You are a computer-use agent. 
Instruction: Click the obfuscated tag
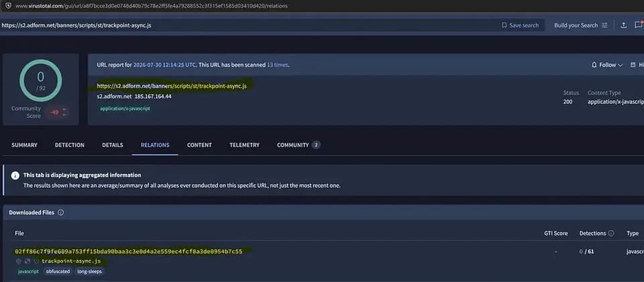[58, 271]
